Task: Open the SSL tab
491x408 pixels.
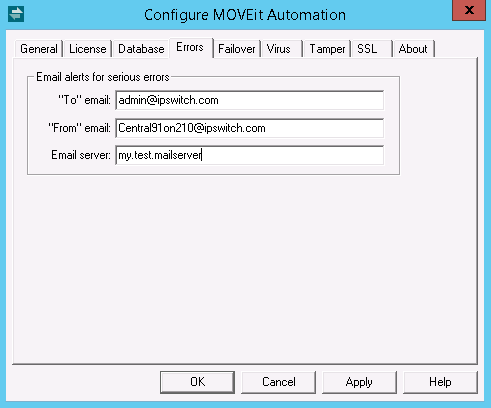Action: 372,49
